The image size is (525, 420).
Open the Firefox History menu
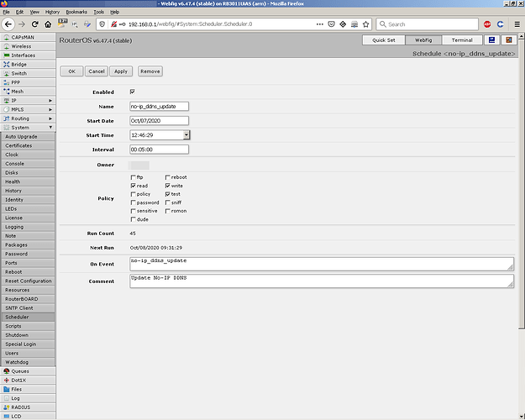(x=52, y=12)
